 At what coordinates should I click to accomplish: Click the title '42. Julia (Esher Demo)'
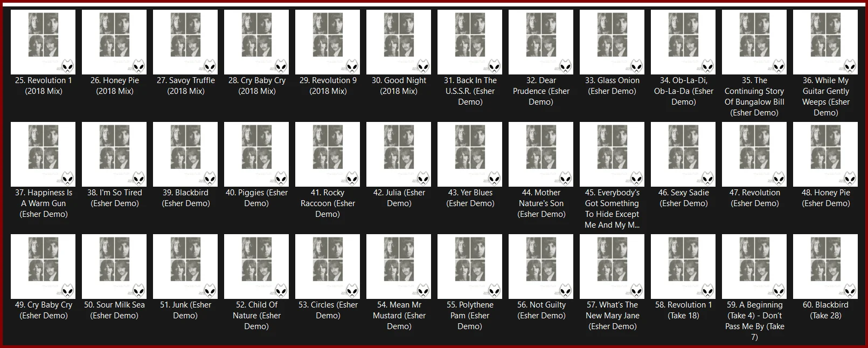399,198
